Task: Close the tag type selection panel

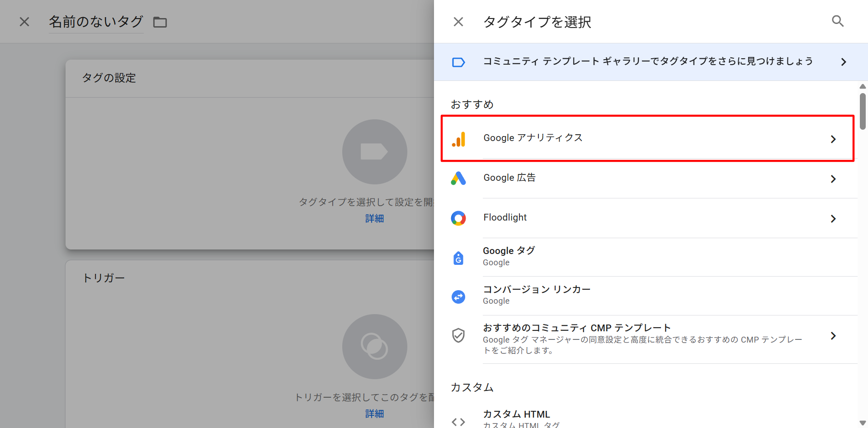Action: [x=458, y=22]
